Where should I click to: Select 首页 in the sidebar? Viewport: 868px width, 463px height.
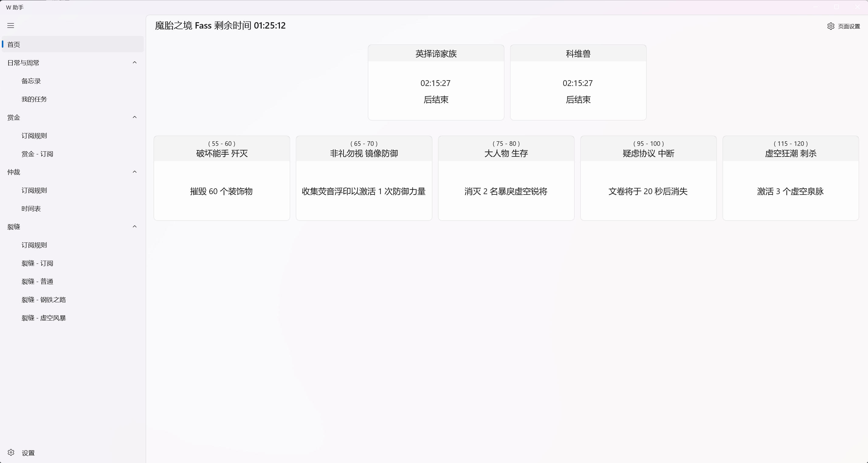coord(13,44)
